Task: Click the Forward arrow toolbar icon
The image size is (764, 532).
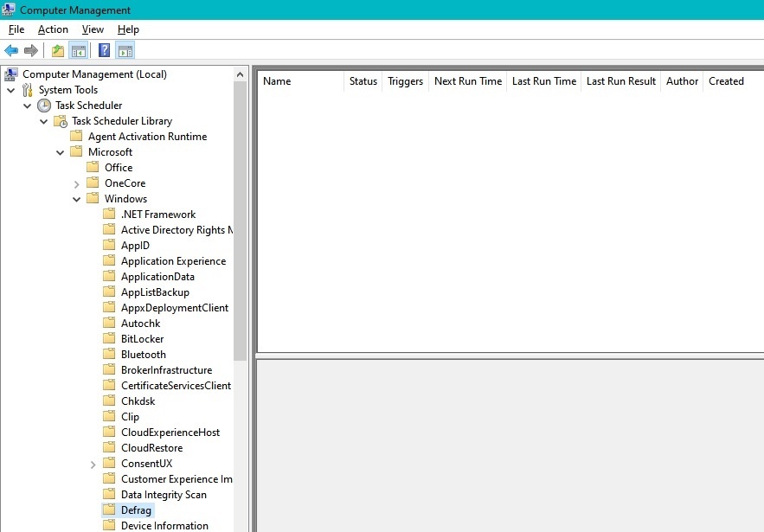Action: (x=31, y=50)
